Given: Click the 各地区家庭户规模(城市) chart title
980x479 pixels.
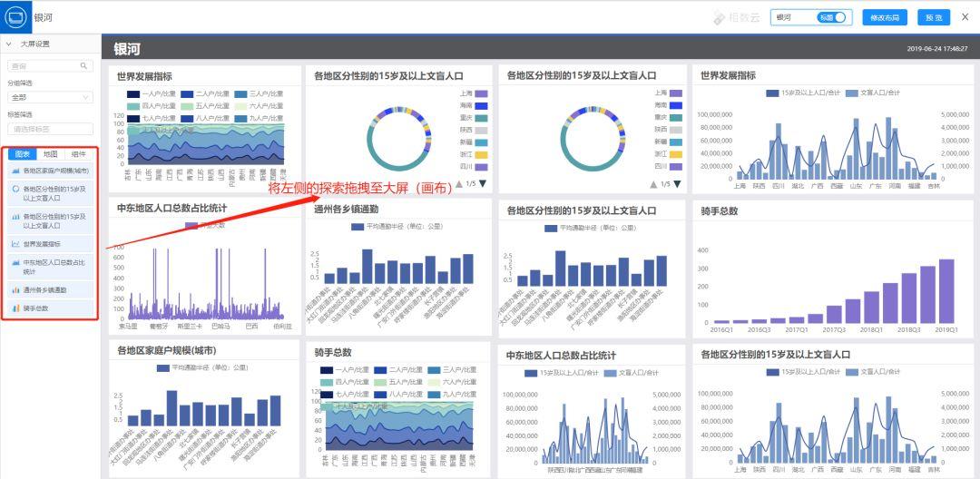Looking at the screenshot, I should click(x=166, y=350).
